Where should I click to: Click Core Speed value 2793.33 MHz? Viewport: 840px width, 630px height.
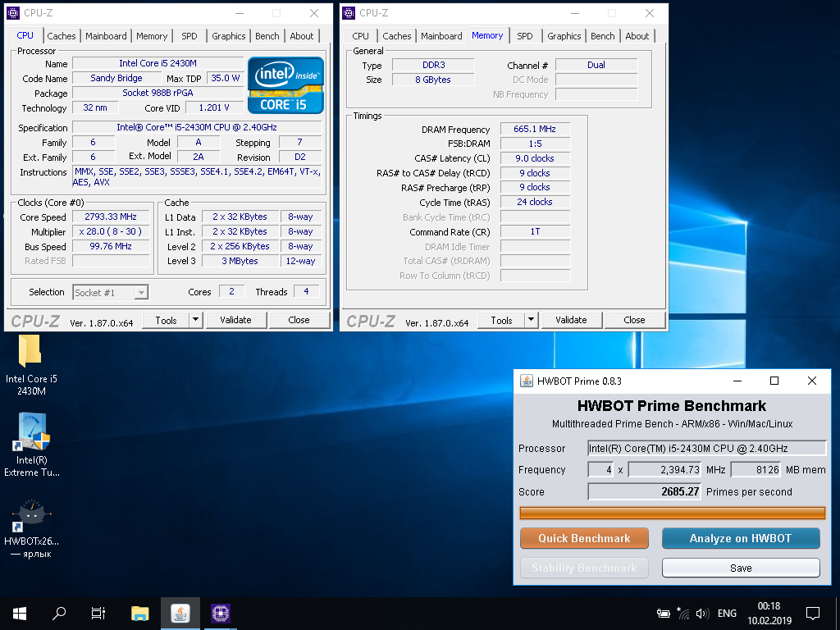(111, 217)
